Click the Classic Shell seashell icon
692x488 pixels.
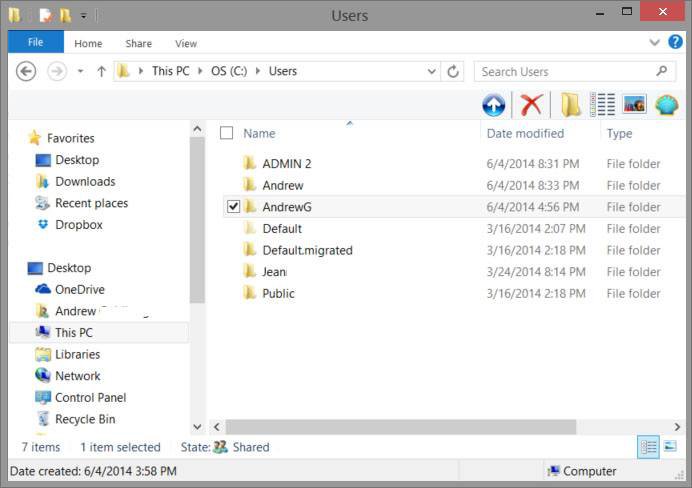click(x=667, y=105)
